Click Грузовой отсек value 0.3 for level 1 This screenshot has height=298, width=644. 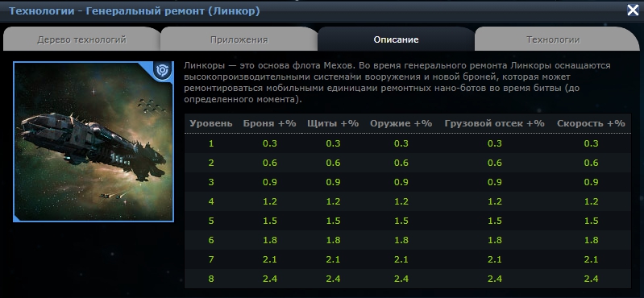(x=495, y=143)
